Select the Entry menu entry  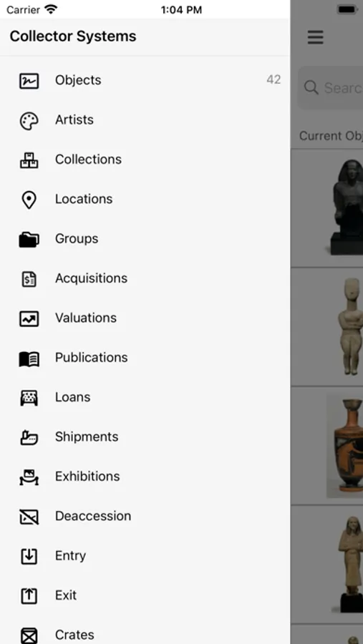click(145, 556)
